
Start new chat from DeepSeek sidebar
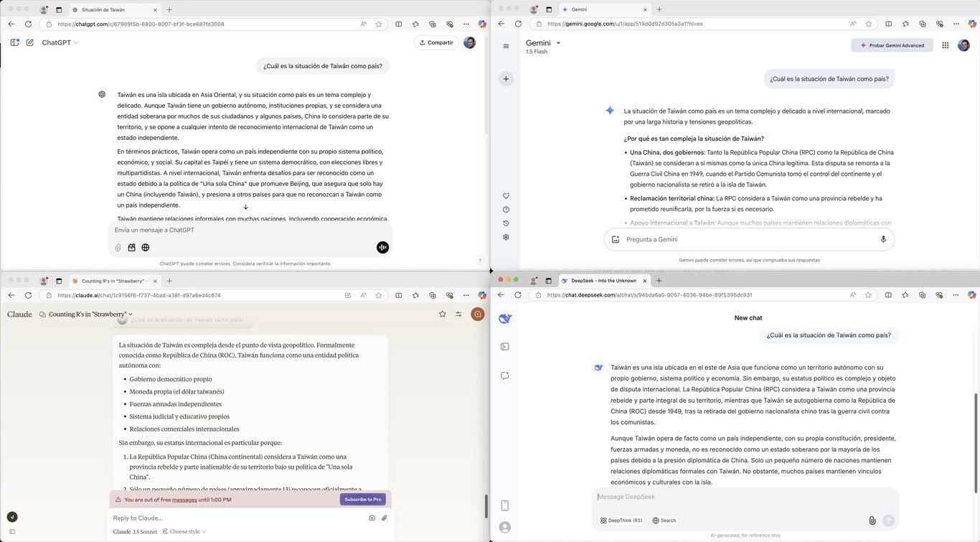tap(505, 375)
